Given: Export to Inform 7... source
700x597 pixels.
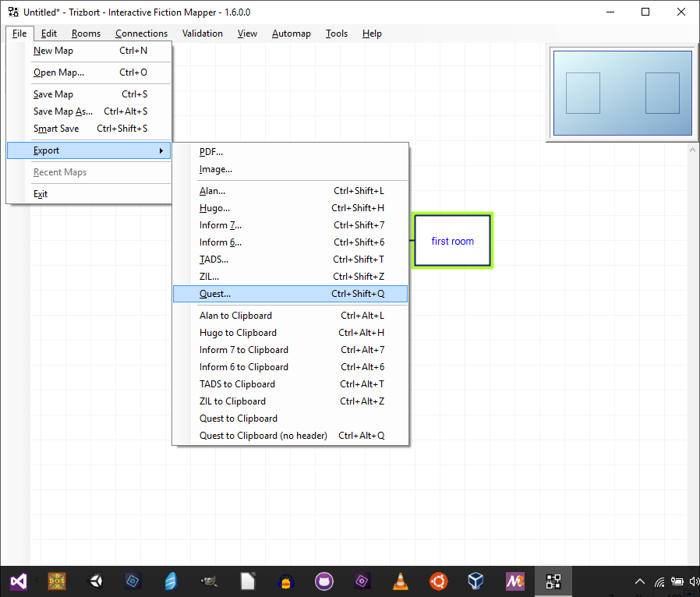Looking at the screenshot, I should 290,225.
